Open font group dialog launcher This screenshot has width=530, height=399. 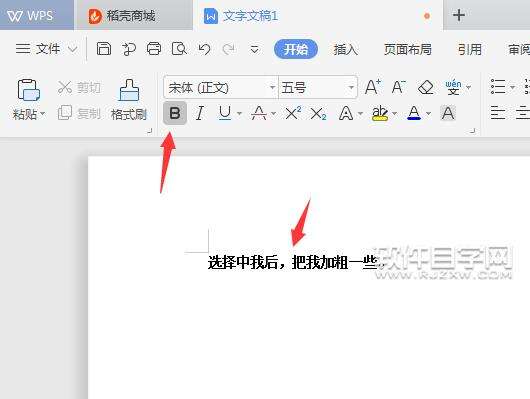pos(473,131)
